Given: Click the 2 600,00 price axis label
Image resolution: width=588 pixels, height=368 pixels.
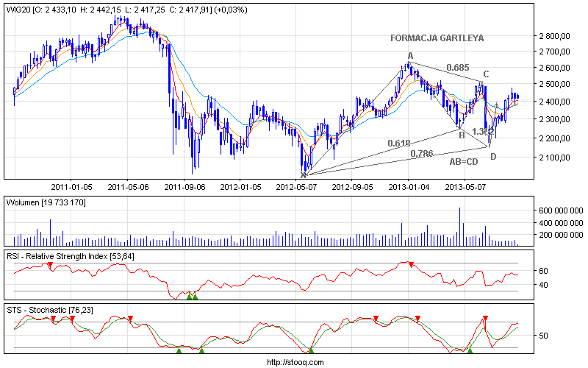Looking at the screenshot, I should (554, 68).
